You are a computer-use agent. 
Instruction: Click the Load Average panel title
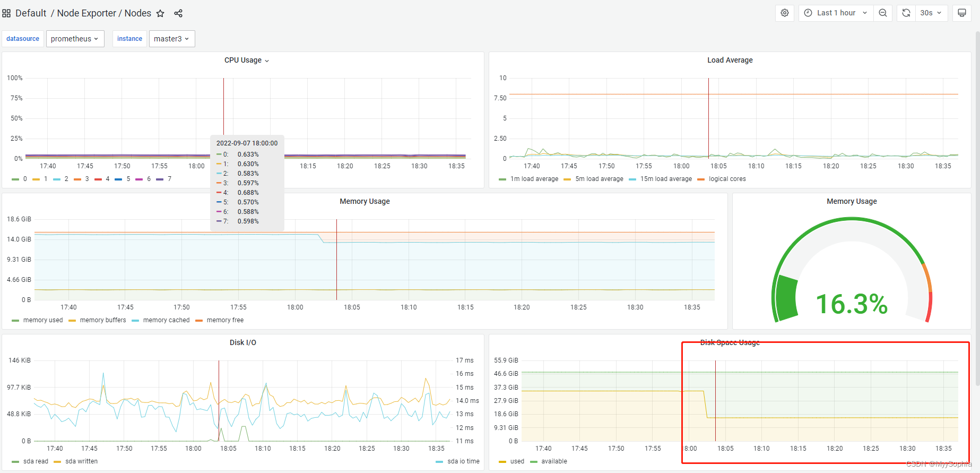pos(730,60)
